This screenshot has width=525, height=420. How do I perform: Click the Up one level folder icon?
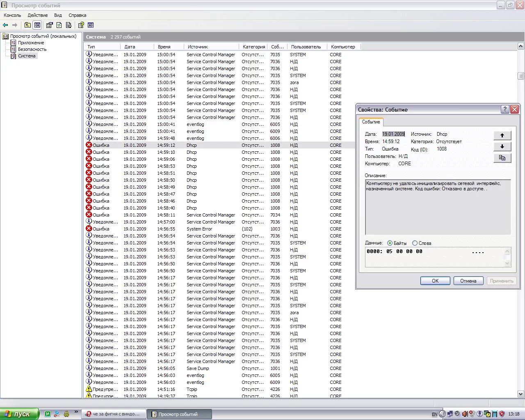tap(27, 25)
